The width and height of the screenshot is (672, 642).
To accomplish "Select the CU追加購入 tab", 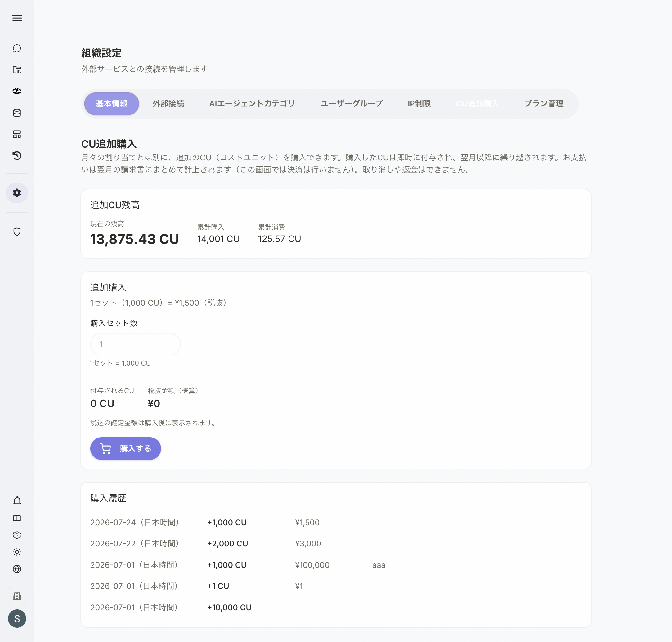I will coord(477,104).
